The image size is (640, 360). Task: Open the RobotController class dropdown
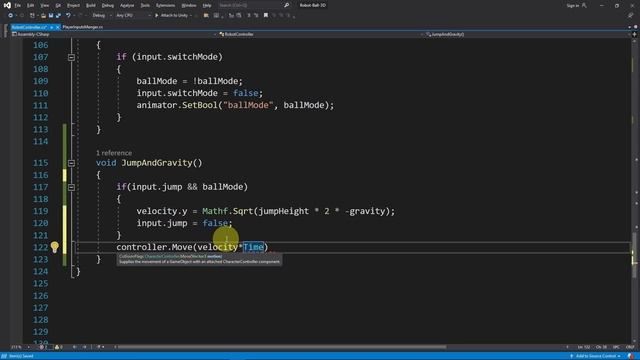320,34
